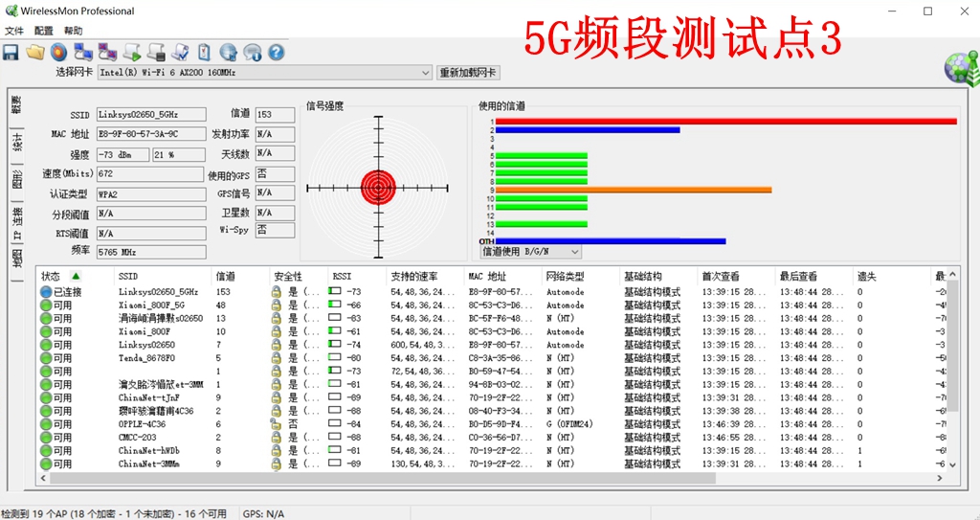Click the lock icon in OPPLE-4C36 row
The width and height of the screenshot is (980, 520).
pyautogui.click(x=276, y=424)
